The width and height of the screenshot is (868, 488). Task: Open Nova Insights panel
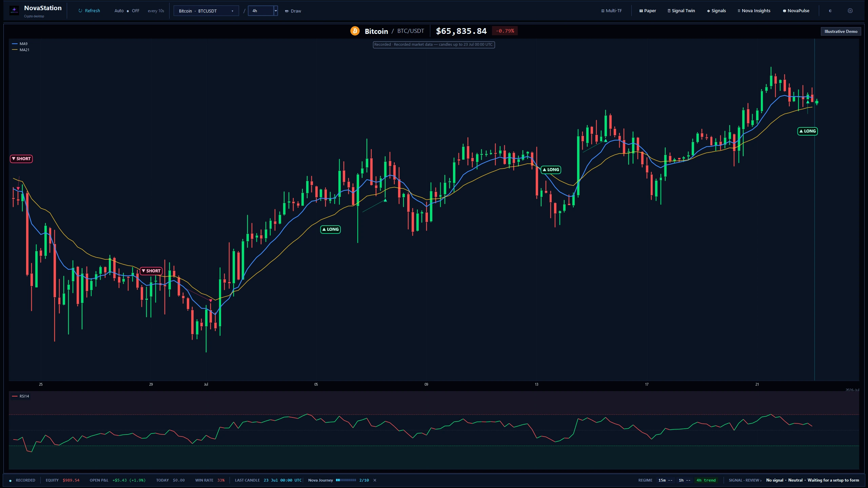pyautogui.click(x=754, y=11)
